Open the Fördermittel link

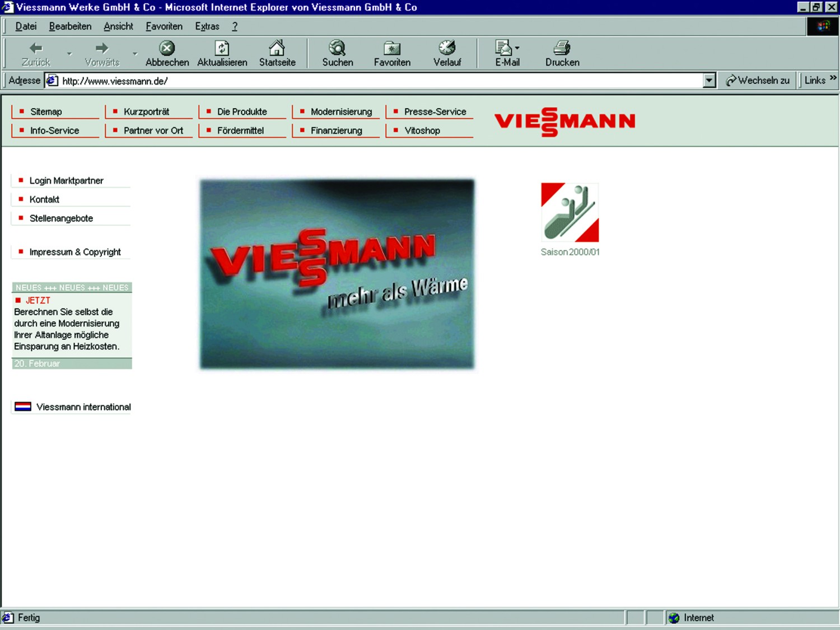pos(240,130)
